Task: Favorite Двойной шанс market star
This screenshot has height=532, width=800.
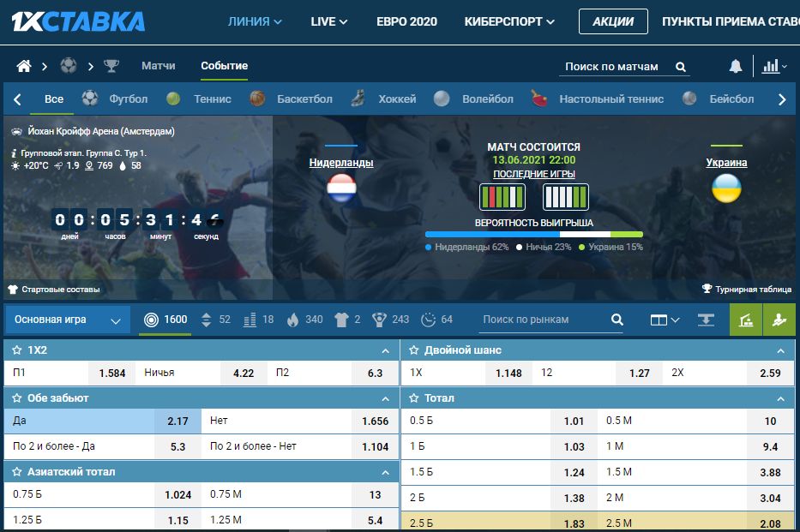Action: click(x=414, y=350)
